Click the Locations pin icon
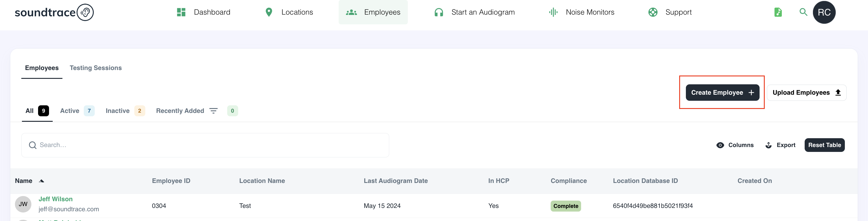Screen dimensions: 868x221 click(x=269, y=12)
